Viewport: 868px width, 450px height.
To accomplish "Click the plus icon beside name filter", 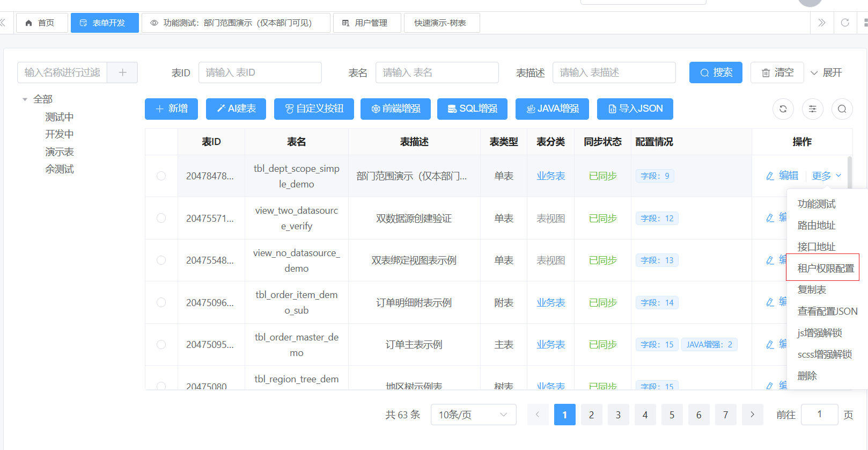I will click(x=122, y=72).
